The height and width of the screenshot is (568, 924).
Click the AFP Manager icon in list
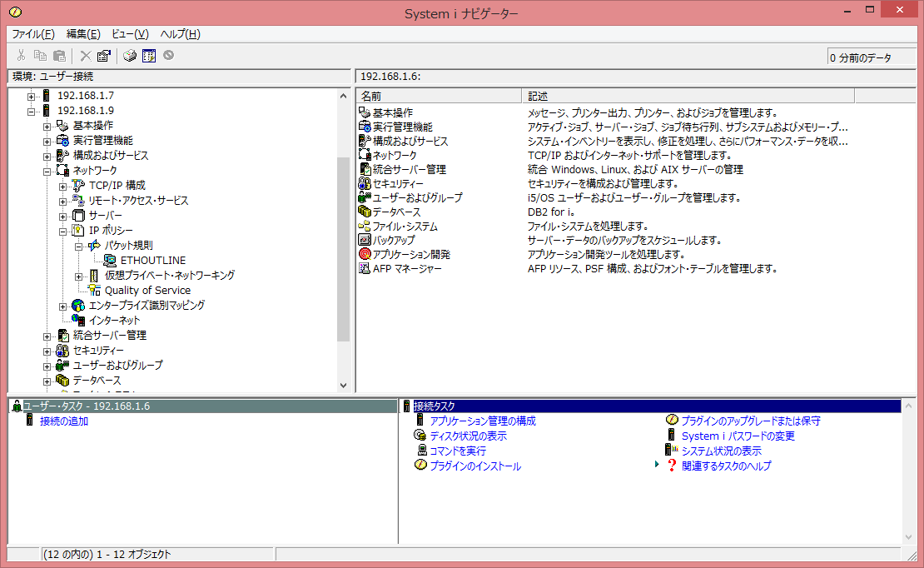pyautogui.click(x=364, y=268)
